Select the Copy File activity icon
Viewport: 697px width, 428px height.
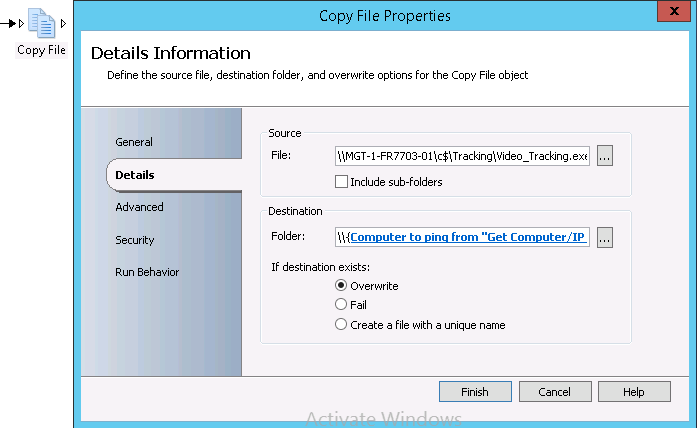pos(42,23)
